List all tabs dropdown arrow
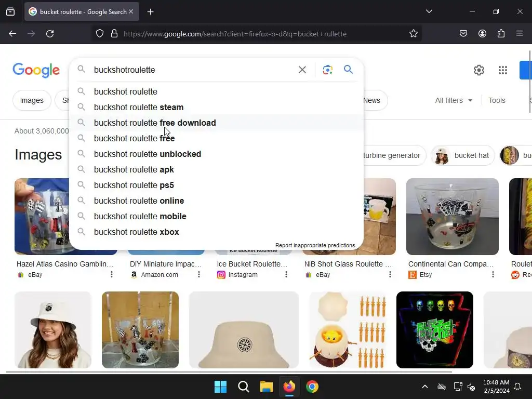Screen dimensions: 532x399 coord(429,11)
